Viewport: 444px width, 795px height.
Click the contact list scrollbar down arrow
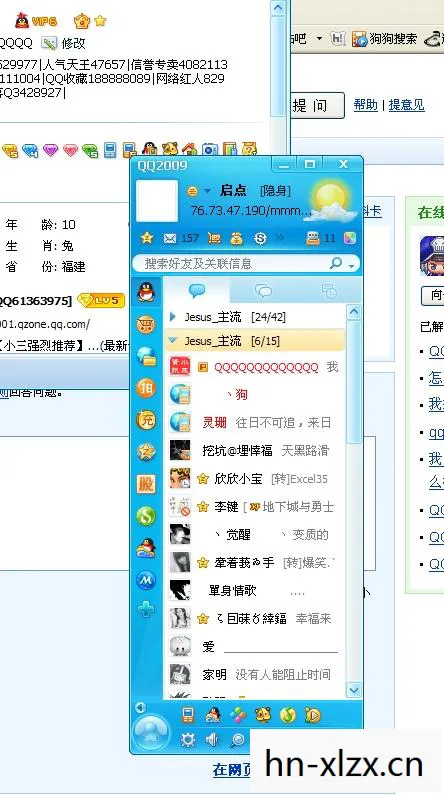(x=354, y=689)
